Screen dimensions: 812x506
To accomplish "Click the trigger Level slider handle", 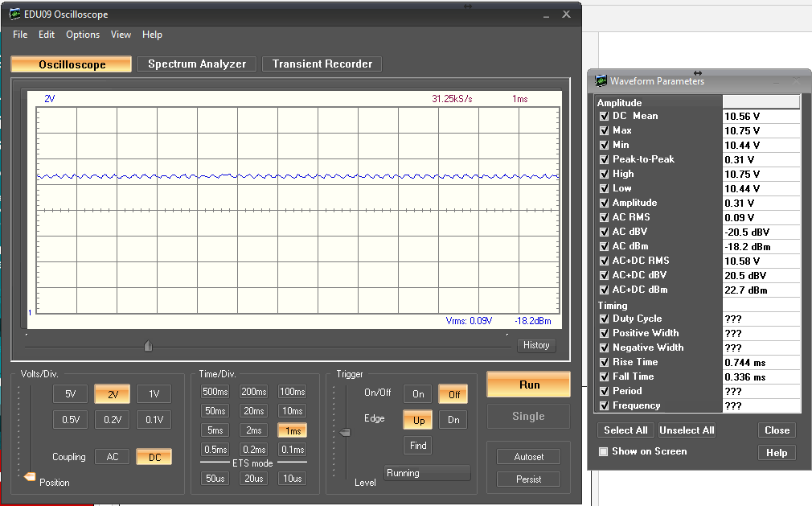I will pos(346,432).
